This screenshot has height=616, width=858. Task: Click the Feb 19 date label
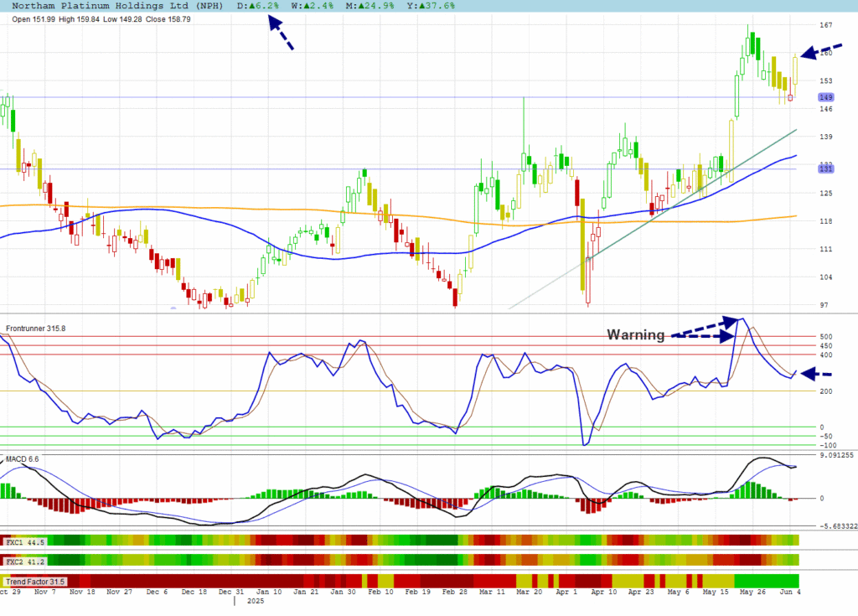pyautogui.click(x=417, y=592)
